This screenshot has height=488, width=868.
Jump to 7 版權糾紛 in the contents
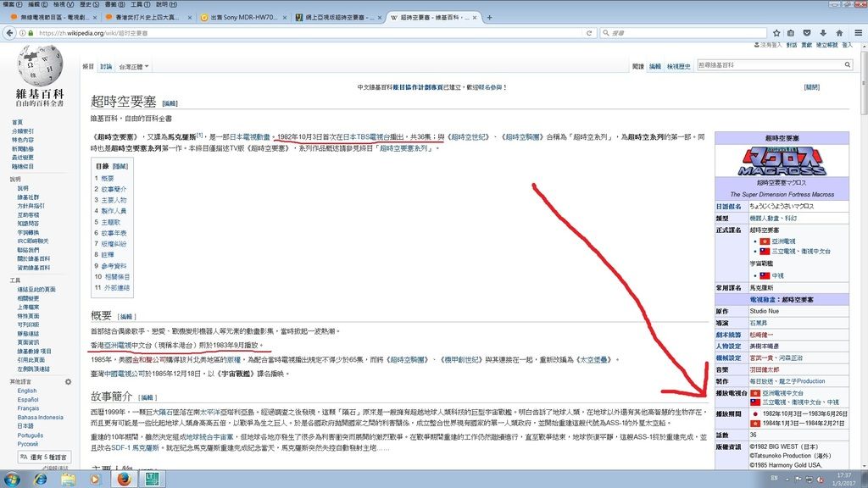(110, 243)
